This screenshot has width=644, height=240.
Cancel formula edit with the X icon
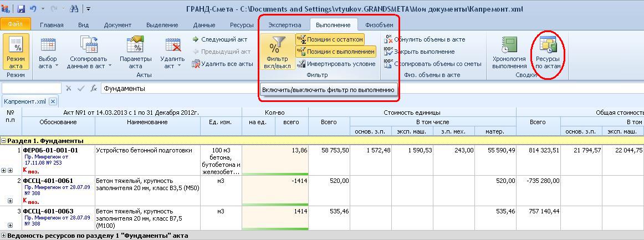pos(69,88)
